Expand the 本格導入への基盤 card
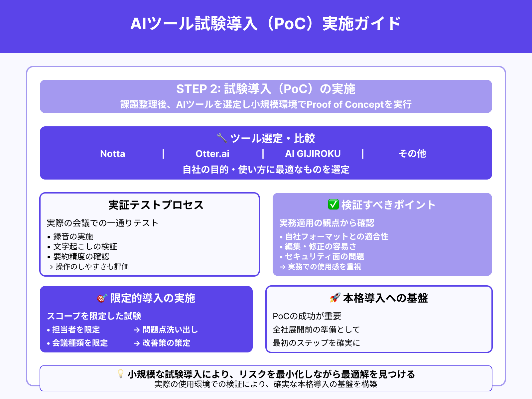 click(385, 298)
